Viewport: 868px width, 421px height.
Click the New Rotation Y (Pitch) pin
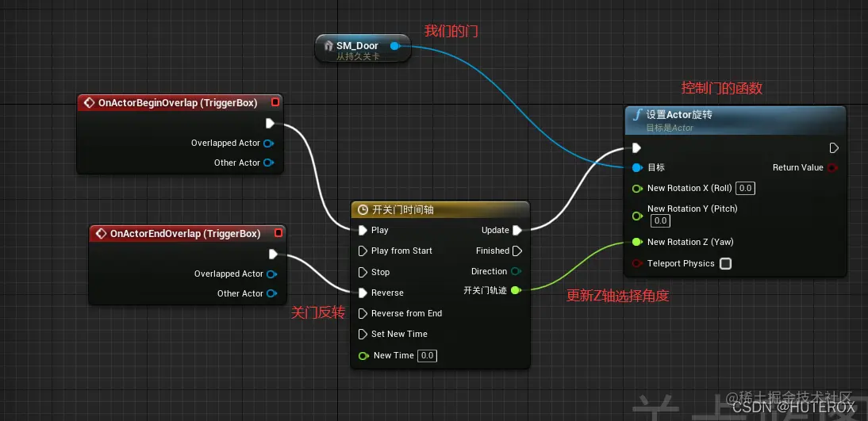tap(637, 215)
